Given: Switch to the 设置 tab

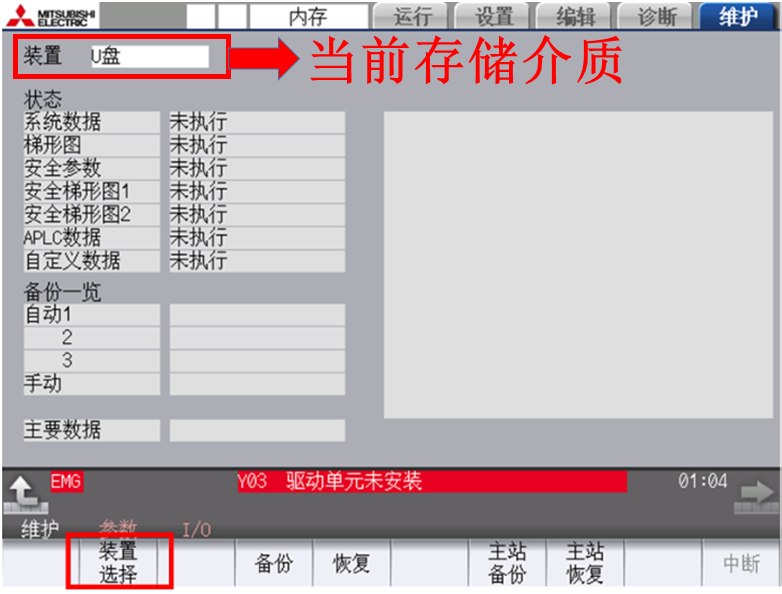Looking at the screenshot, I should pyautogui.click(x=494, y=16).
